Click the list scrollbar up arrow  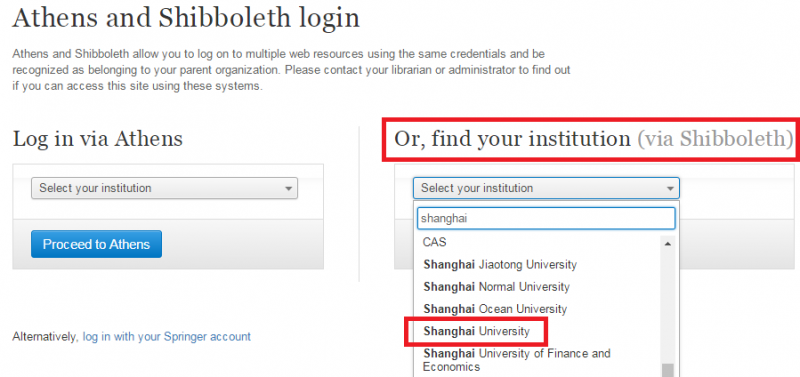click(x=667, y=244)
